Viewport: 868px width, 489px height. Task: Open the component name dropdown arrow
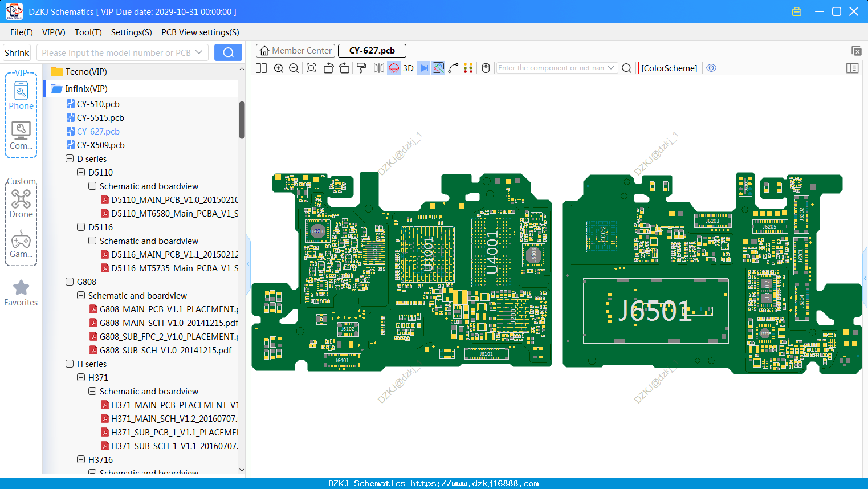pyautogui.click(x=611, y=68)
